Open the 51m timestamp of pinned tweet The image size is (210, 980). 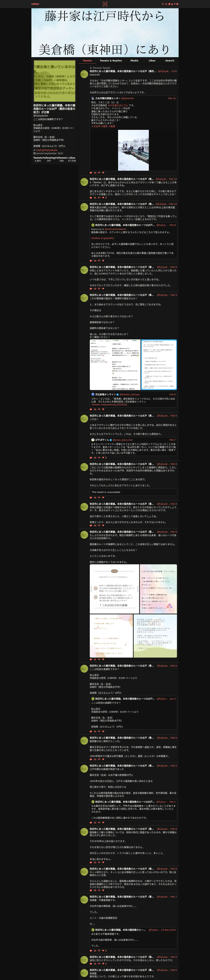click(x=174, y=71)
